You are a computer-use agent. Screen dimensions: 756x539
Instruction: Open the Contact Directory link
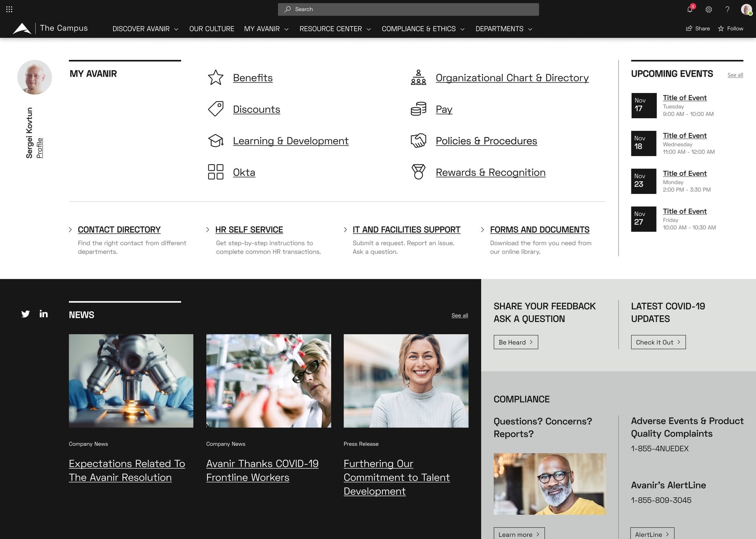tap(119, 230)
